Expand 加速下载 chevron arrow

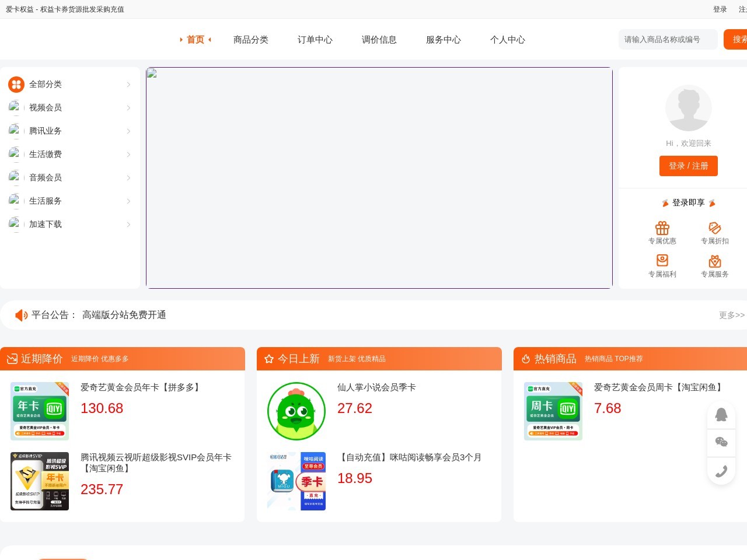pyautogui.click(x=128, y=225)
